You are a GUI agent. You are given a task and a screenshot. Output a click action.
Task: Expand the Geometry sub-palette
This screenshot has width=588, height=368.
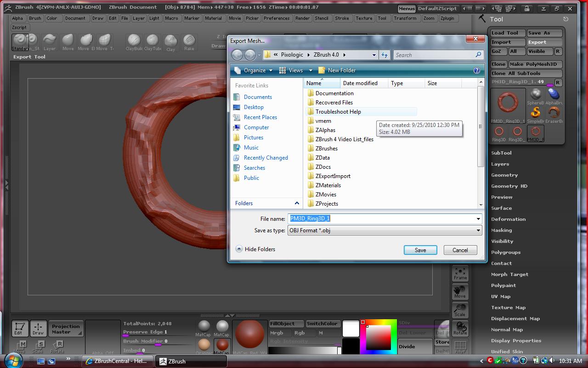tap(504, 175)
